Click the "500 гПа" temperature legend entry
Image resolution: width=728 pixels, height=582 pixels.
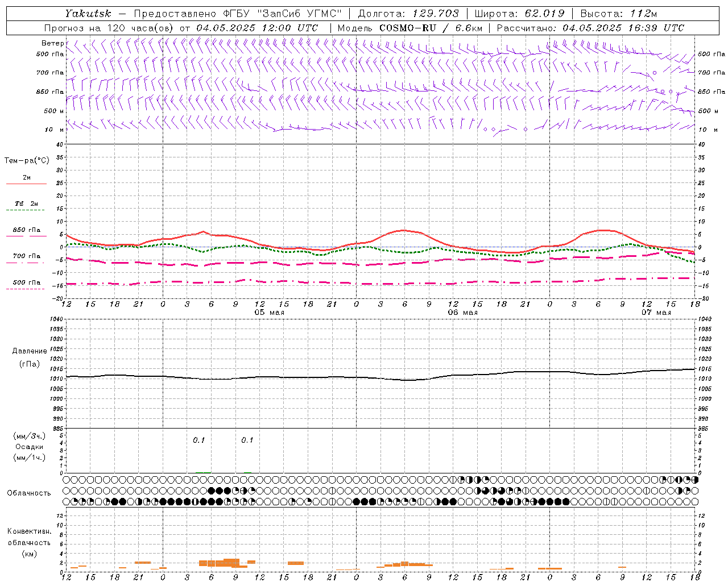(27, 282)
